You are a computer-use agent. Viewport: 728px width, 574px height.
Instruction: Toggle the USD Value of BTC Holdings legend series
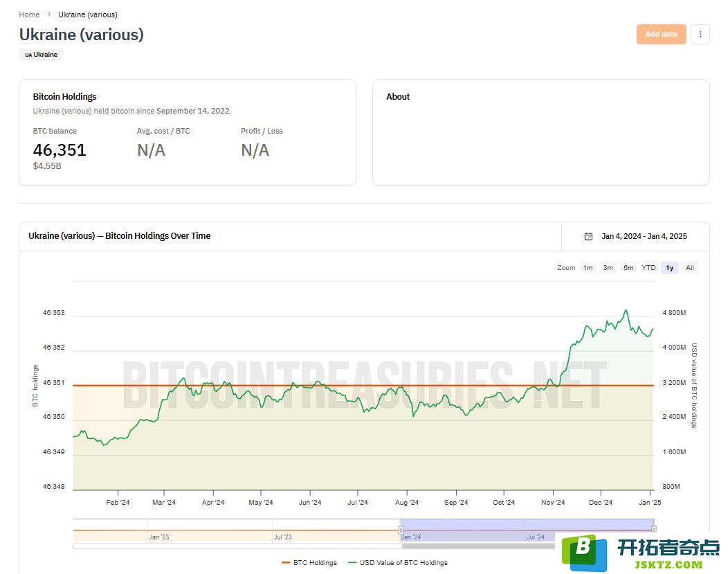click(x=398, y=563)
